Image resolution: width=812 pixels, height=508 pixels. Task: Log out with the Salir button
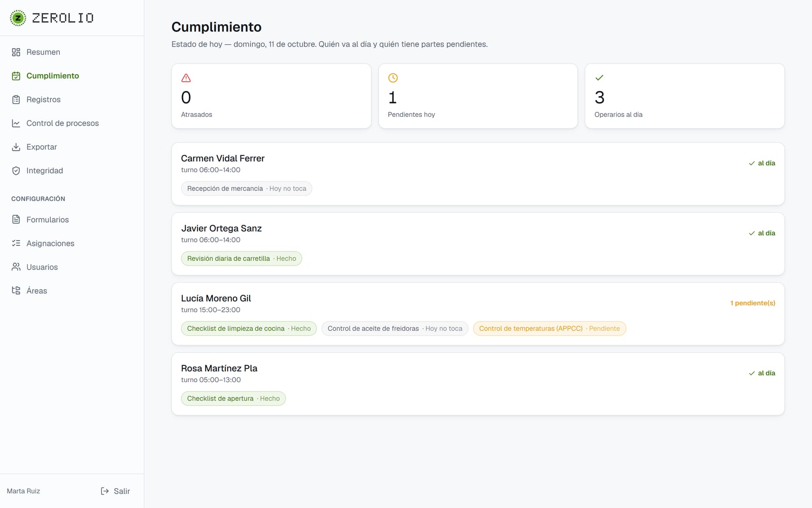(x=115, y=491)
